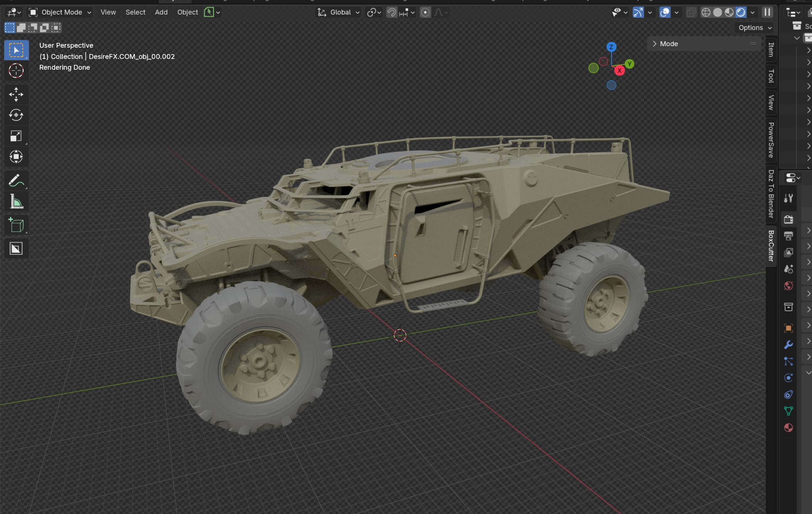Switch to the PowerSave sidebar tab

click(771, 140)
